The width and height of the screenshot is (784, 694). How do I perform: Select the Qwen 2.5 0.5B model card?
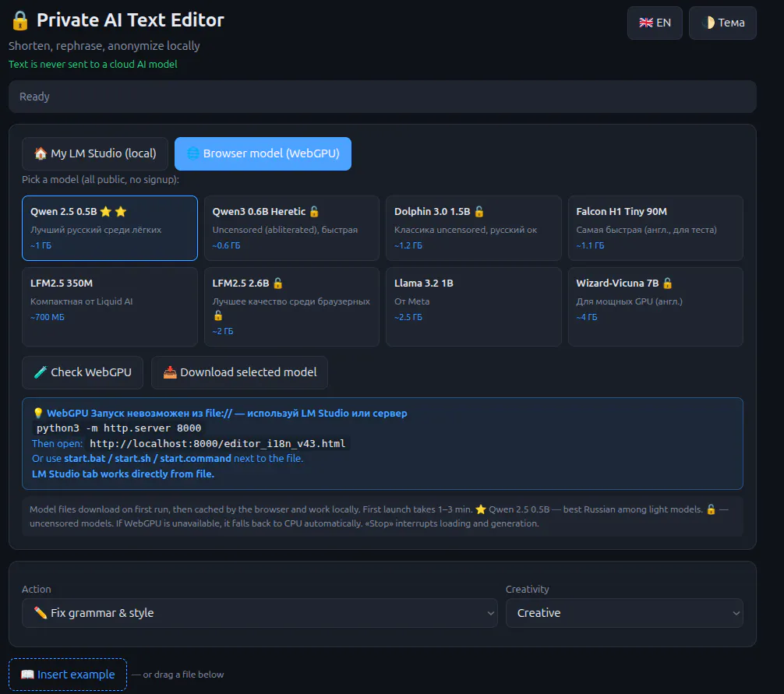point(110,228)
